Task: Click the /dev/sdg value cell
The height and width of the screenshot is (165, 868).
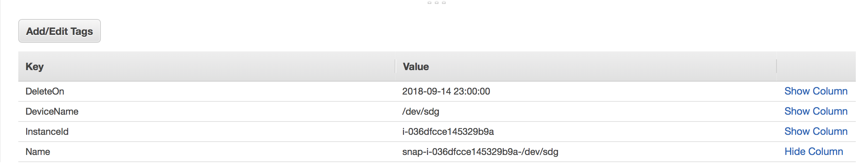Action: point(421,111)
